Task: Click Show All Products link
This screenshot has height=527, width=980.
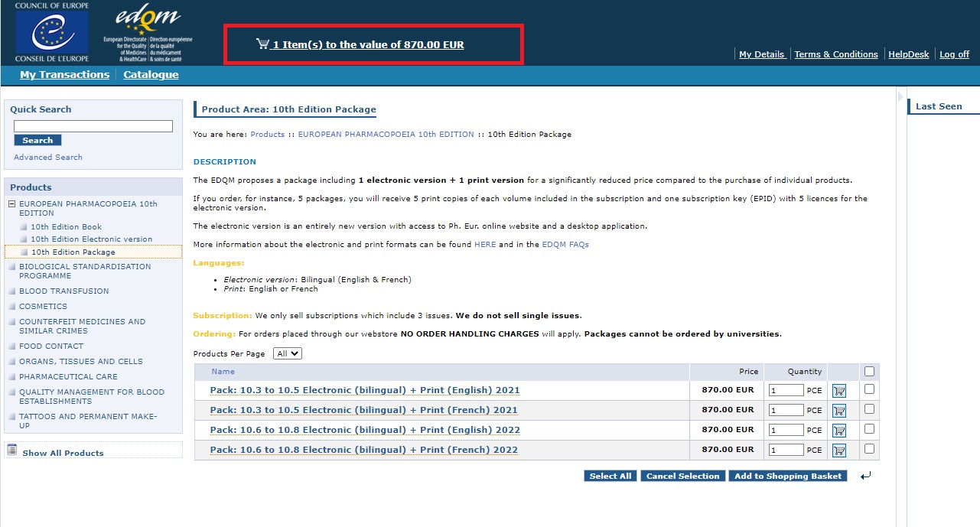Action: (x=63, y=453)
